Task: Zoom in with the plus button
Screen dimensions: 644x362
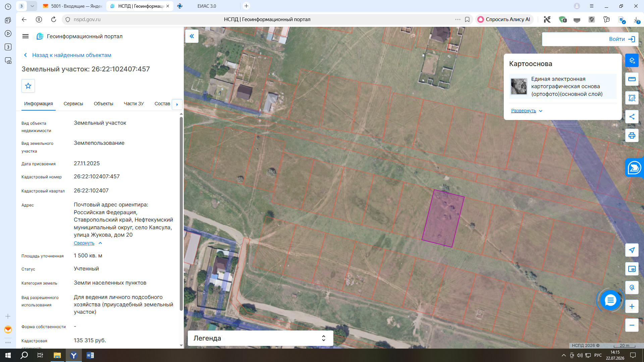Action: point(632,306)
